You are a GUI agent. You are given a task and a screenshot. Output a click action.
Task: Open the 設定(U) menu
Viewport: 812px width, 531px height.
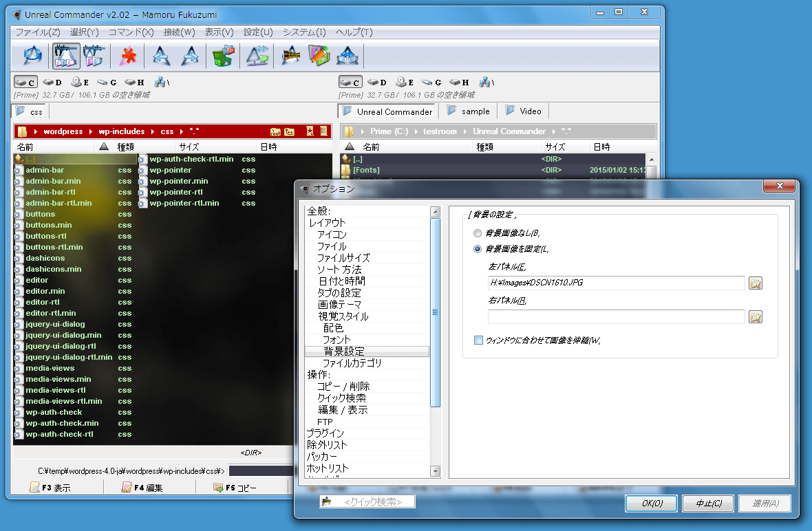258,32
